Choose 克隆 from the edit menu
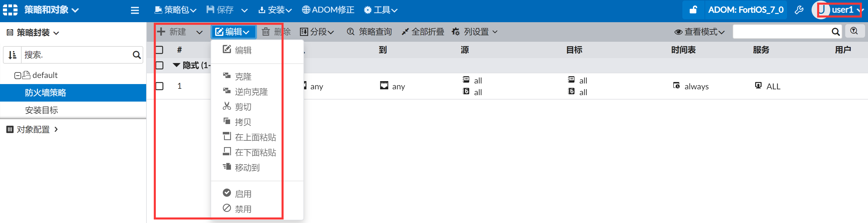This screenshot has height=223, width=868. [243, 77]
